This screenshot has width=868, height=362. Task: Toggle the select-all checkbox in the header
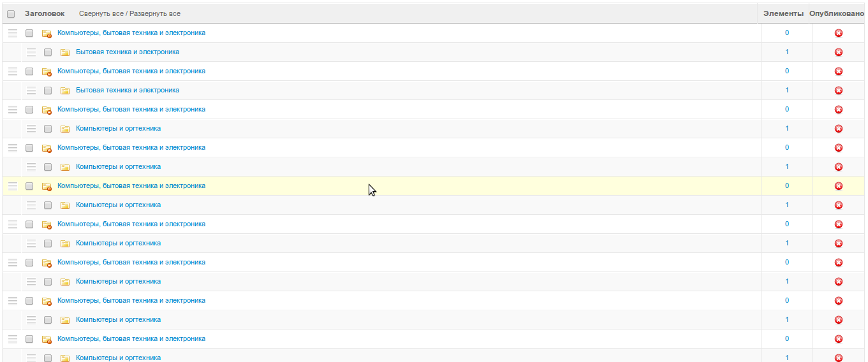tap(11, 14)
